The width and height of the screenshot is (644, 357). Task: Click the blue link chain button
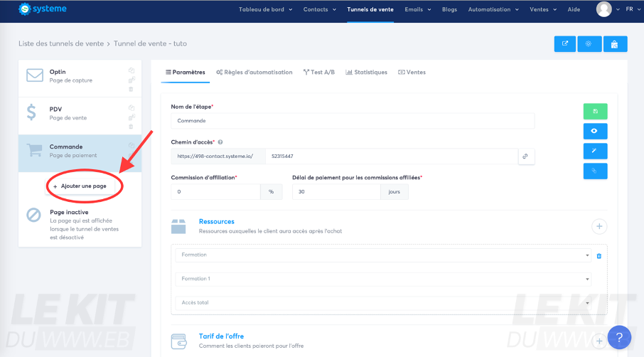[x=595, y=171]
